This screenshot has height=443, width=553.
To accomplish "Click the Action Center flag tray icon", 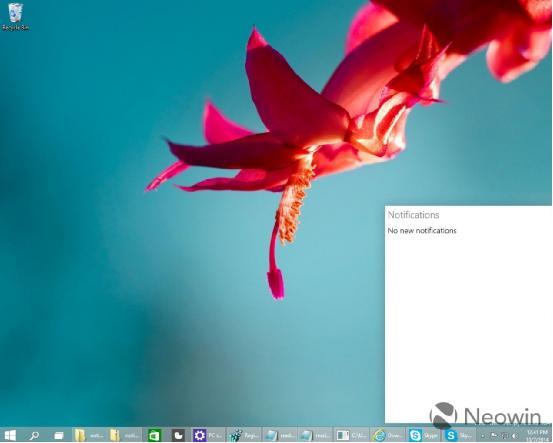I will (x=494, y=436).
